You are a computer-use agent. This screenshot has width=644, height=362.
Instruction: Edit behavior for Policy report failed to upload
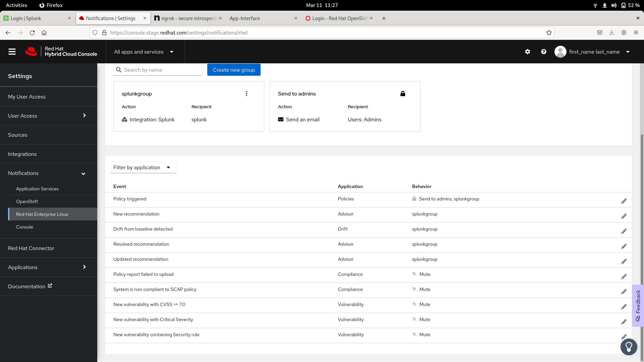pyautogui.click(x=624, y=277)
